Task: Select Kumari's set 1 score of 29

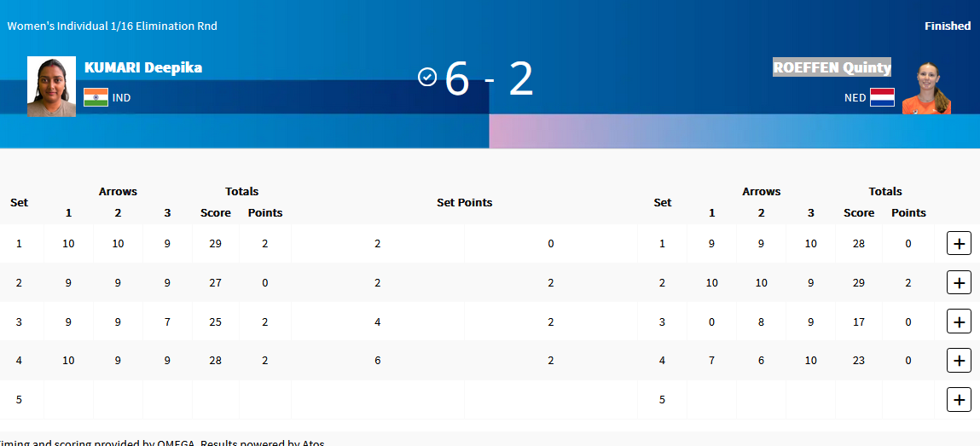Action: [216, 244]
